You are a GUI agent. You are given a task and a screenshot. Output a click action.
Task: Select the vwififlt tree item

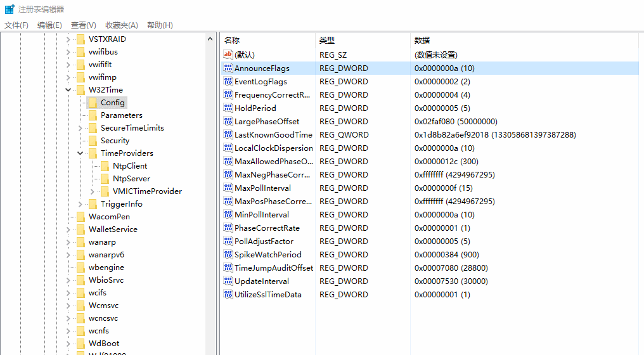tap(100, 65)
